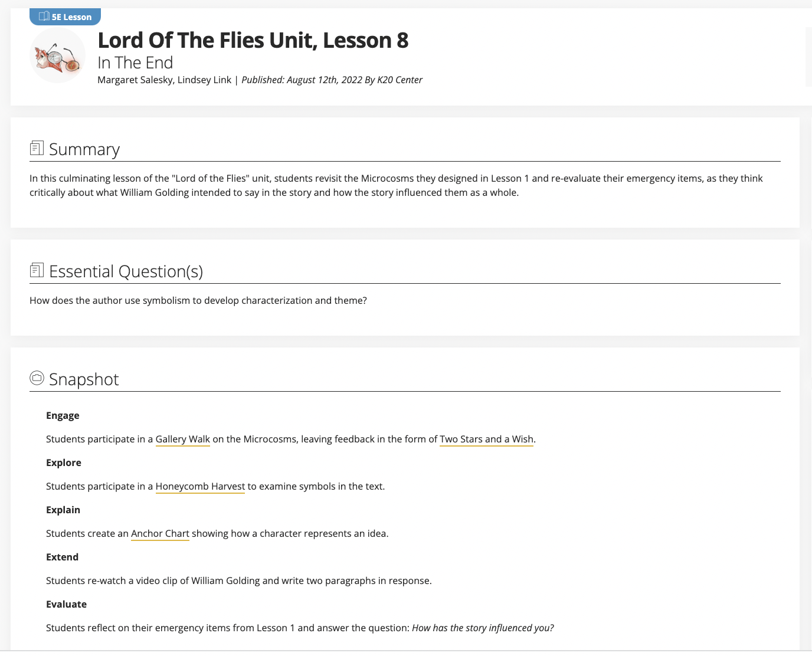Screen dimensions: 812x656
Task: Open the Anchor Chart strategy link
Action: [x=160, y=533]
